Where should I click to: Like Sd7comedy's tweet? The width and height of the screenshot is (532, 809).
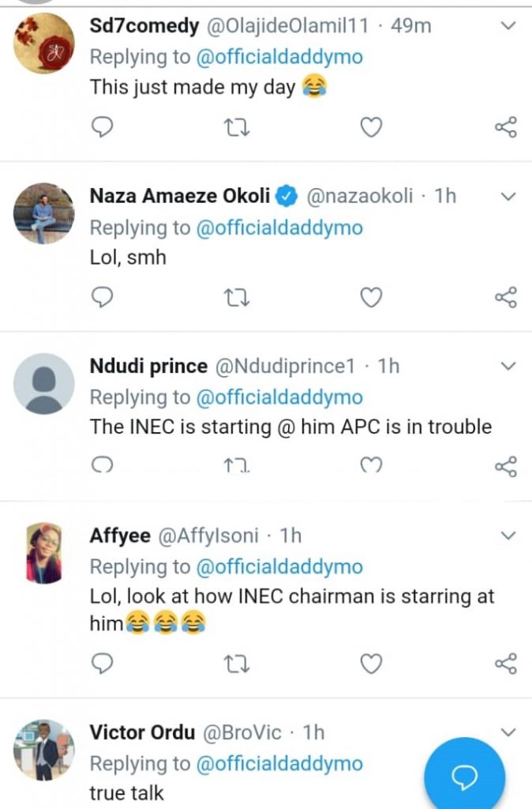click(371, 127)
